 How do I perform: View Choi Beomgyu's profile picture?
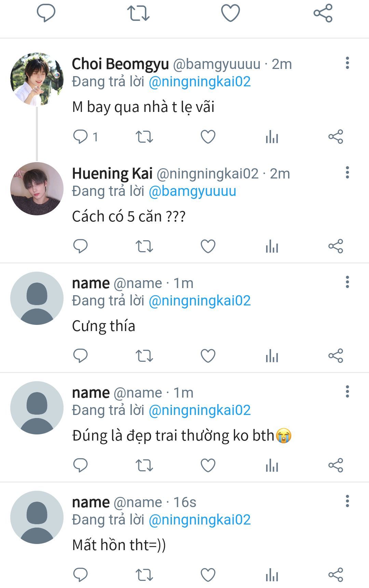[37, 79]
